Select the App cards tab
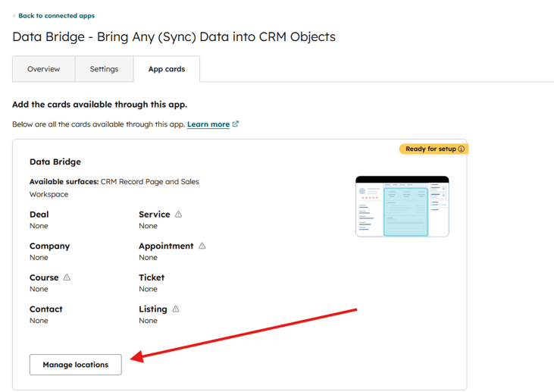Screen dimensions: 554x392 click(x=167, y=69)
